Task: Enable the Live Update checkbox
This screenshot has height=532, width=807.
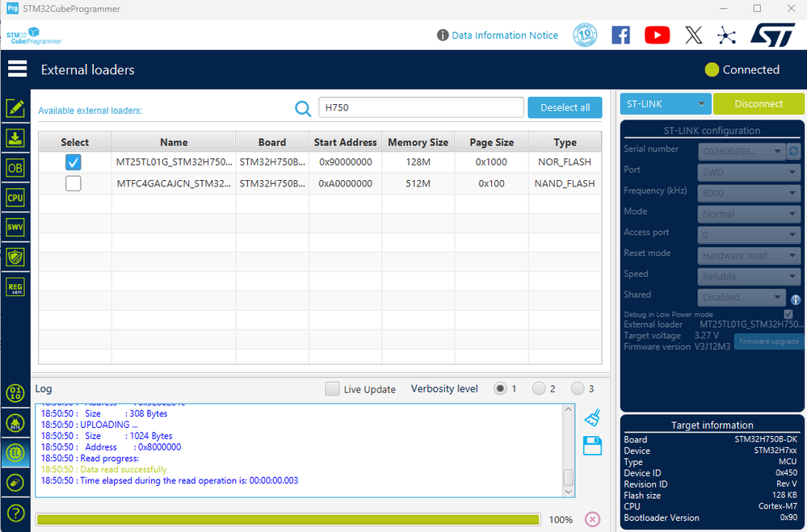Action: pos(332,389)
